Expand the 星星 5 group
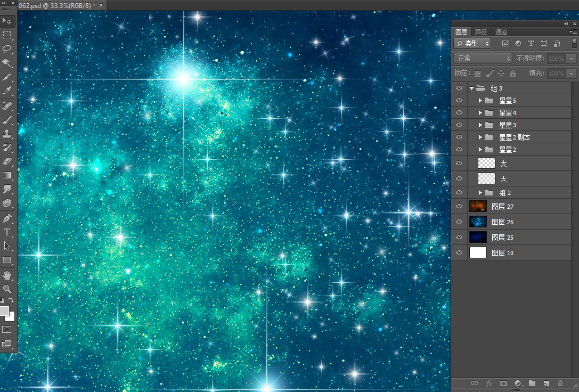This screenshot has height=392, width=579. tap(480, 101)
